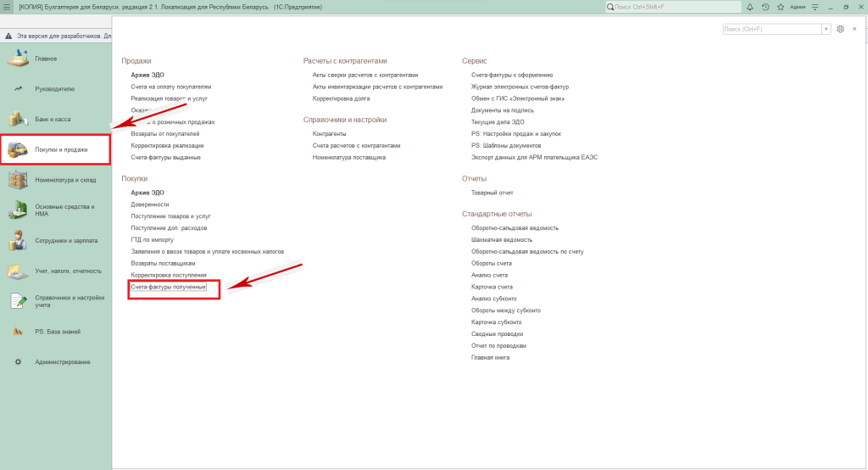Screen dimensions: 868x470
Task: Open favorites star icon
Action: (780, 7)
